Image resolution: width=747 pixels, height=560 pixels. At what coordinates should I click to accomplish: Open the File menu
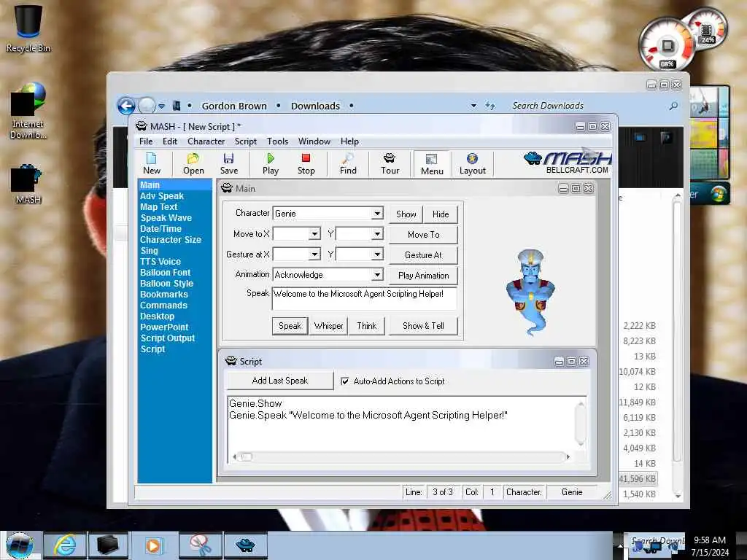(x=146, y=141)
